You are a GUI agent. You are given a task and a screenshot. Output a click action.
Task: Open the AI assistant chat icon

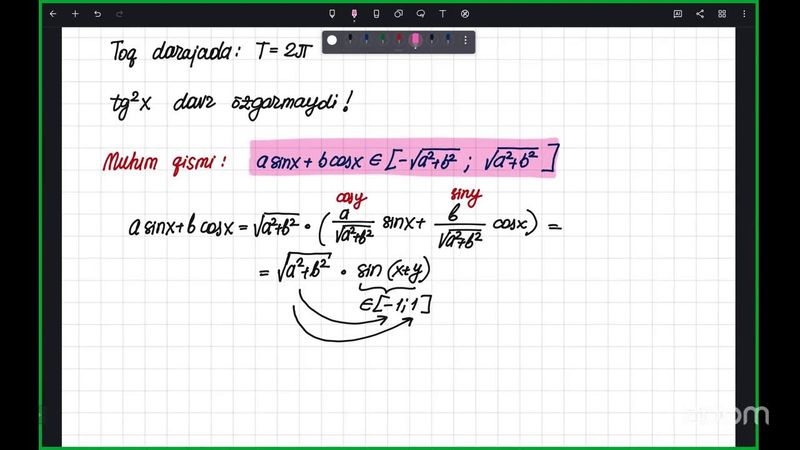click(x=678, y=14)
